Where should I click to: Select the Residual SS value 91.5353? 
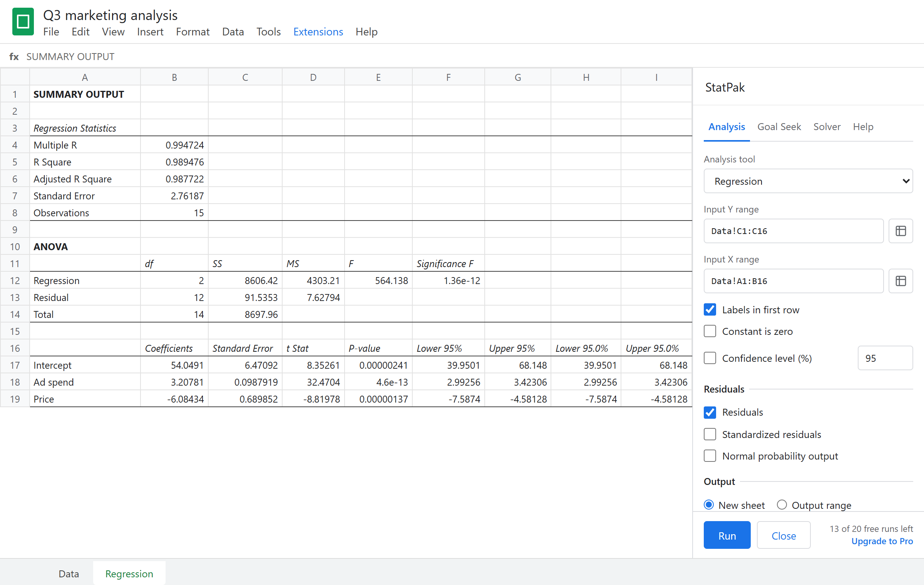coord(245,298)
